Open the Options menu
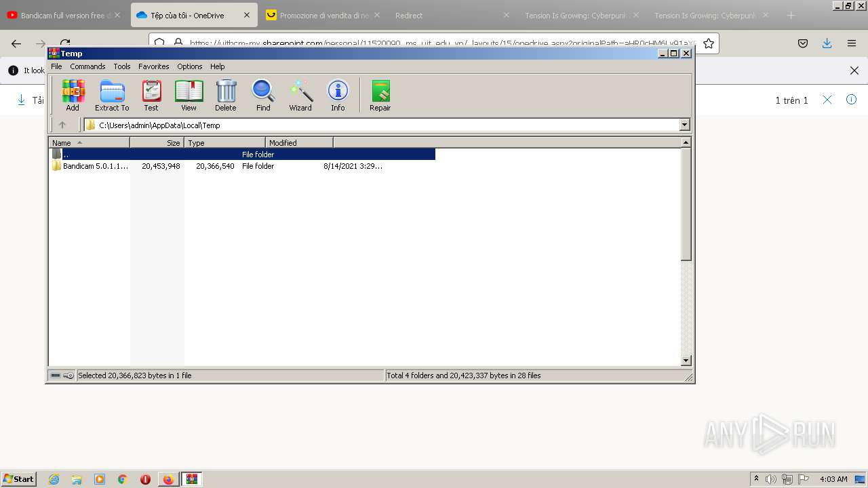The image size is (868, 488). click(x=190, y=66)
